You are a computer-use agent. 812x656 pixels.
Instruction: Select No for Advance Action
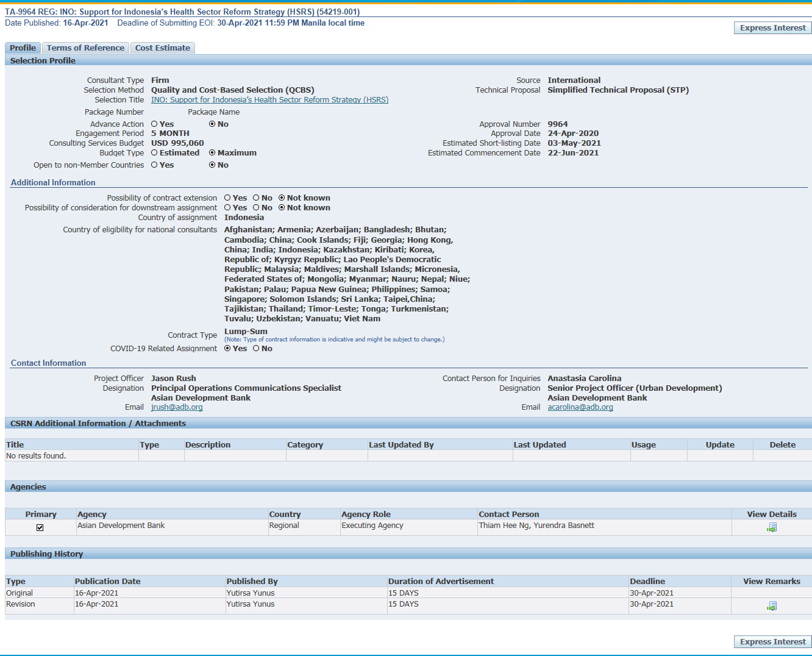(x=212, y=124)
